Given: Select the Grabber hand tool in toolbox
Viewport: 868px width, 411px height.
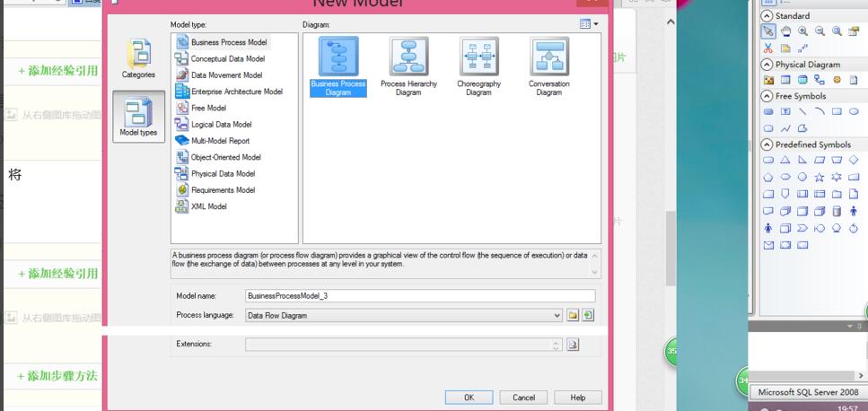Looking at the screenshot, I should 785,31.
